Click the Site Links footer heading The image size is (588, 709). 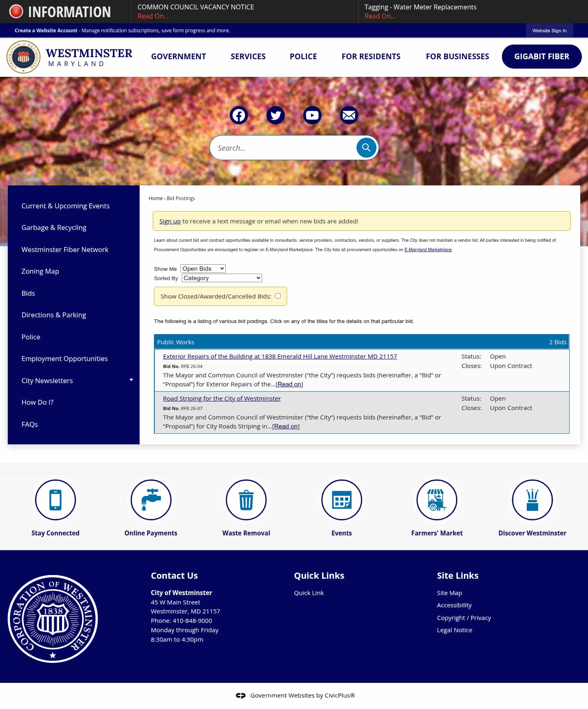coord(458,575)
